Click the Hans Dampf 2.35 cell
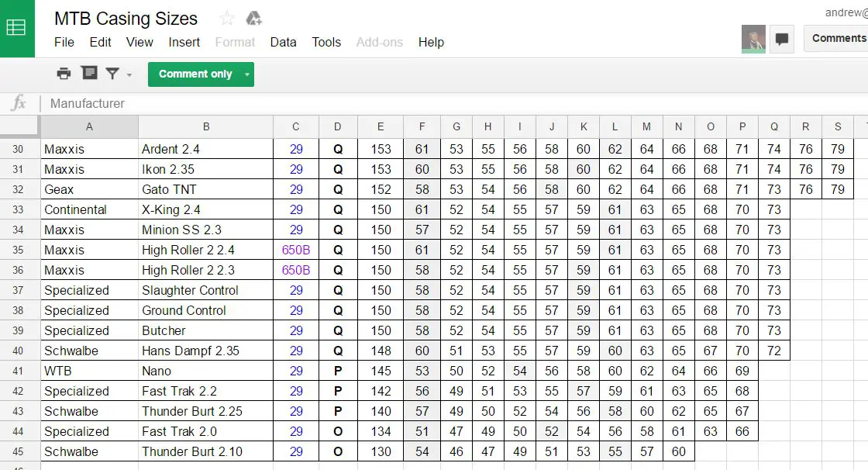868x470 pixels. click(206, 351)
